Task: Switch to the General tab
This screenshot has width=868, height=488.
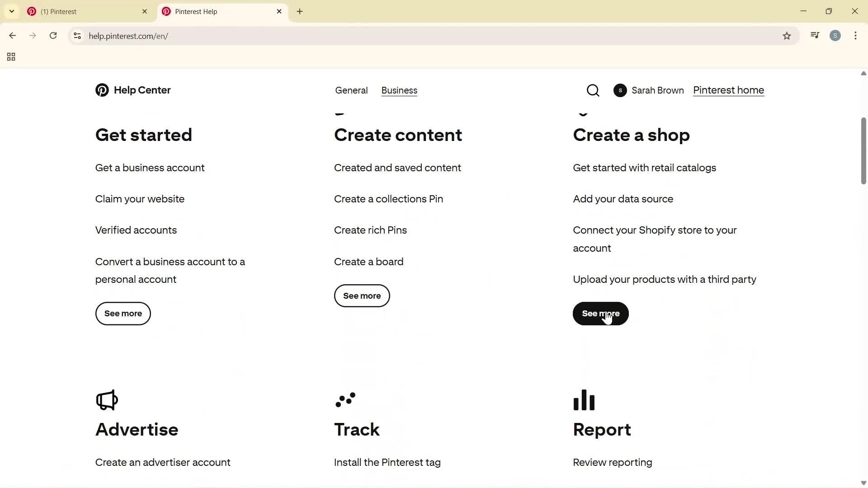Action: coord(352,90)
